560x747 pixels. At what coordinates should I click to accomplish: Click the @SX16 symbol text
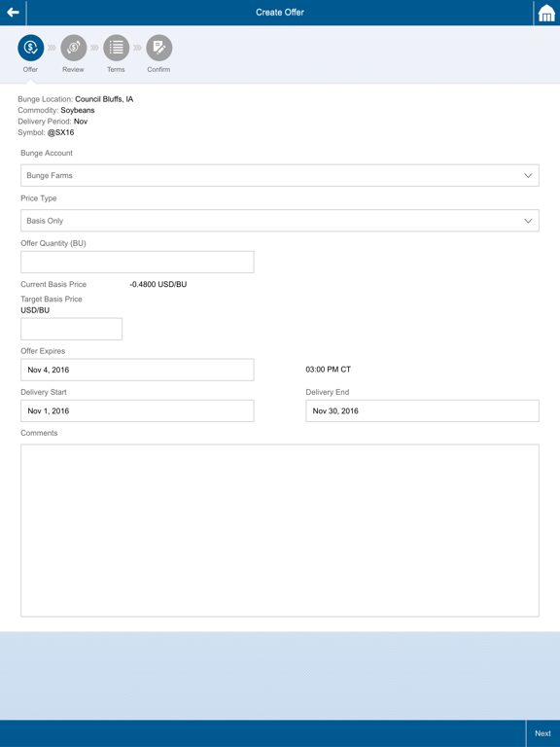click(x=60, y=132)
